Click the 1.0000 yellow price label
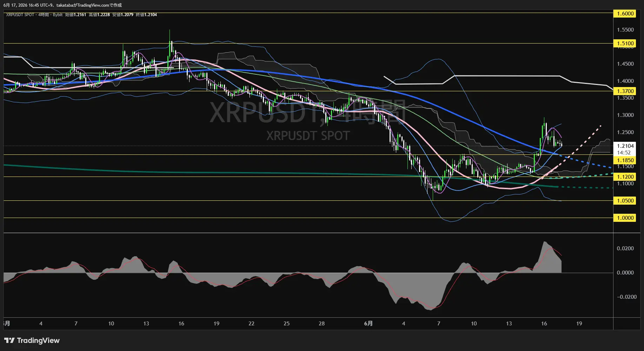The height and width of the screenshot is (351, 644). click(x=625, y=218)
